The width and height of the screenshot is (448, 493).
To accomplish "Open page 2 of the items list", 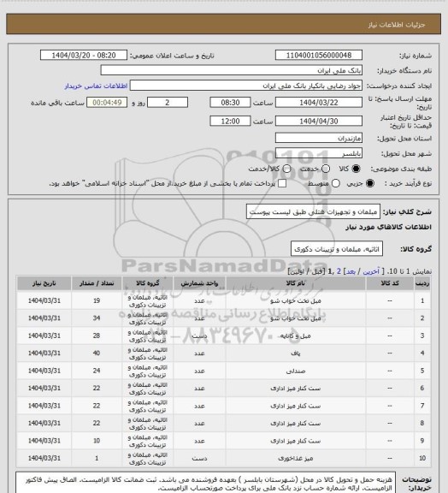I will coord(339,271).
